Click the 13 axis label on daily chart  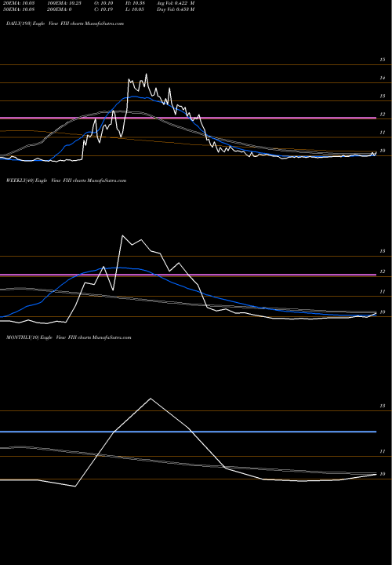383,97
